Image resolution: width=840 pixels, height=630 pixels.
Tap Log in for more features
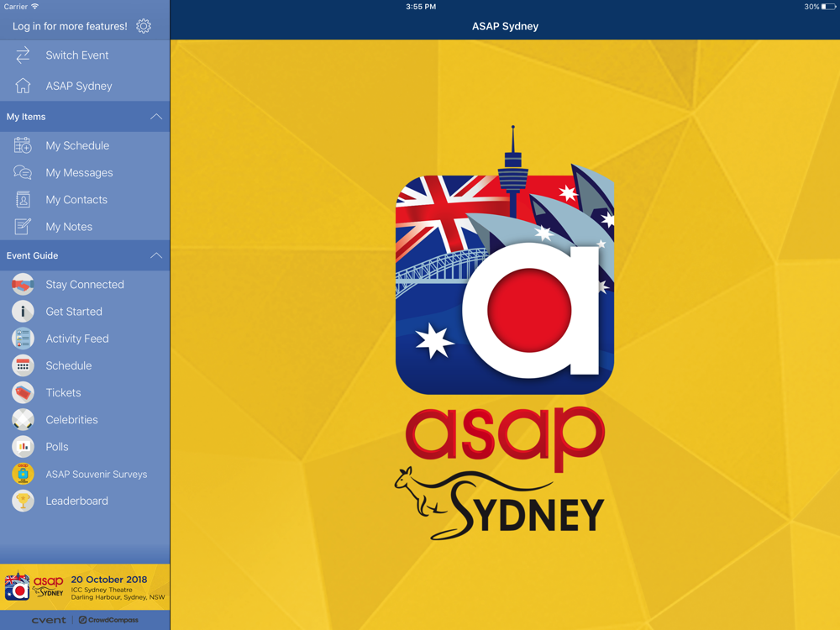pos(71,26)
